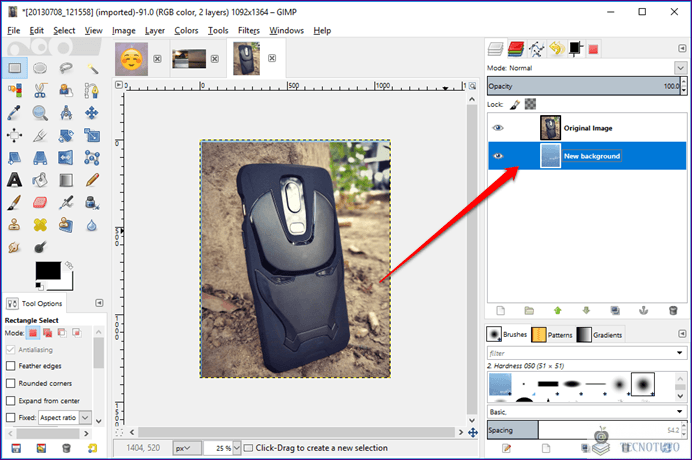
Task: Pick the Eraser tool
Action: pyautogui.click(x=40, y=203)
